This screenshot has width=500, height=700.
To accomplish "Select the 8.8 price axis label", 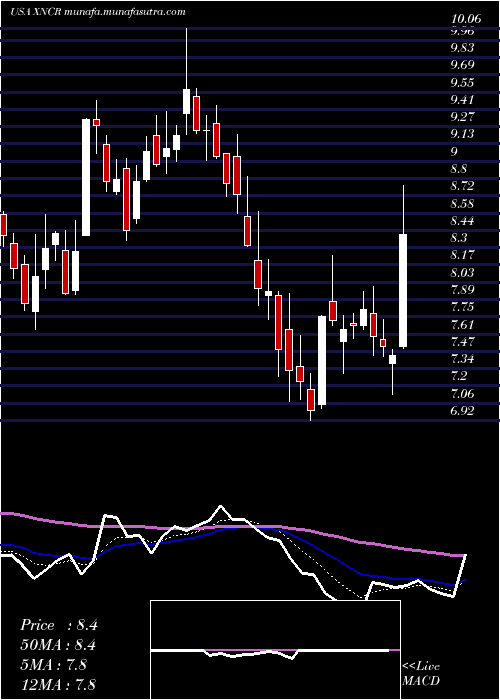I will coord(458,170).
